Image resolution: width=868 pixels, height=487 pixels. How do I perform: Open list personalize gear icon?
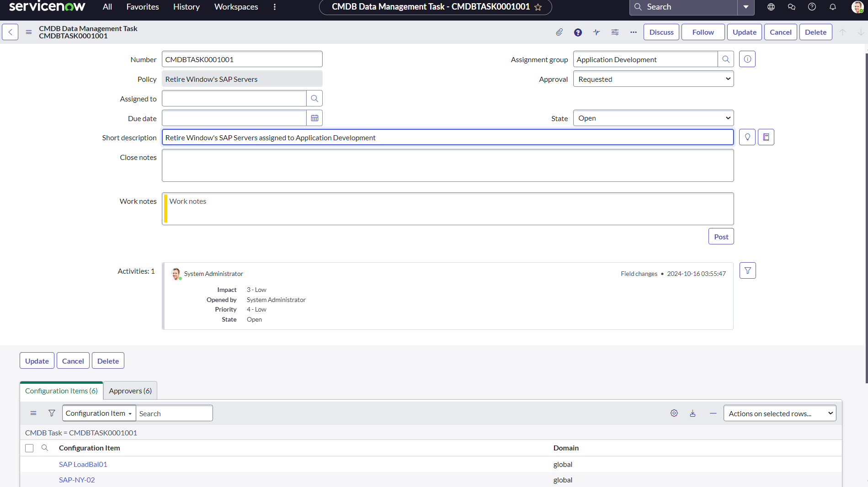(x=674, y=413)
